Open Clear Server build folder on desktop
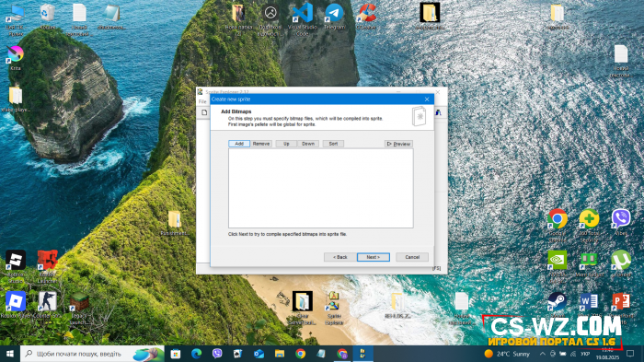The height and width of the screenshot is (362, 644). [x=303, y=308]
